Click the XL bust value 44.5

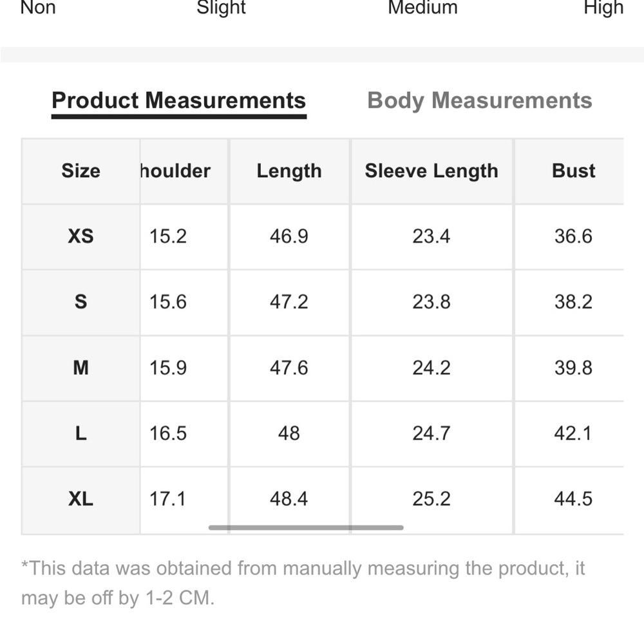click(x=573, y=499)
